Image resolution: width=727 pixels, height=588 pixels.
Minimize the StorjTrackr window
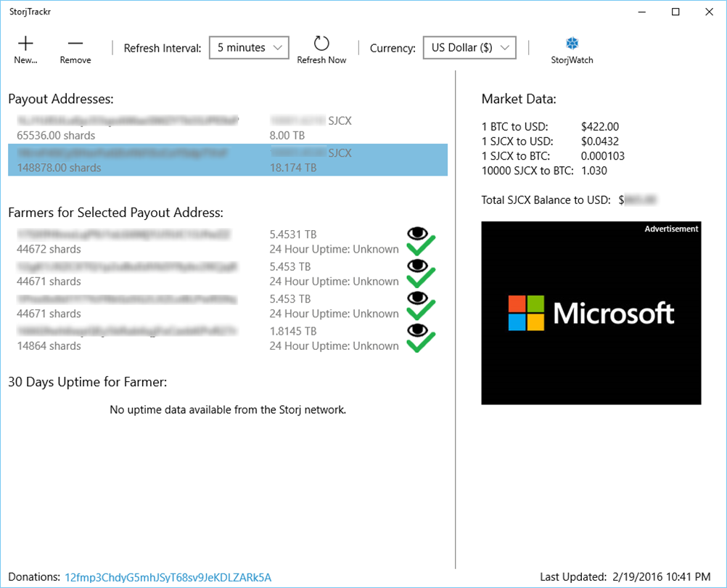642,12
